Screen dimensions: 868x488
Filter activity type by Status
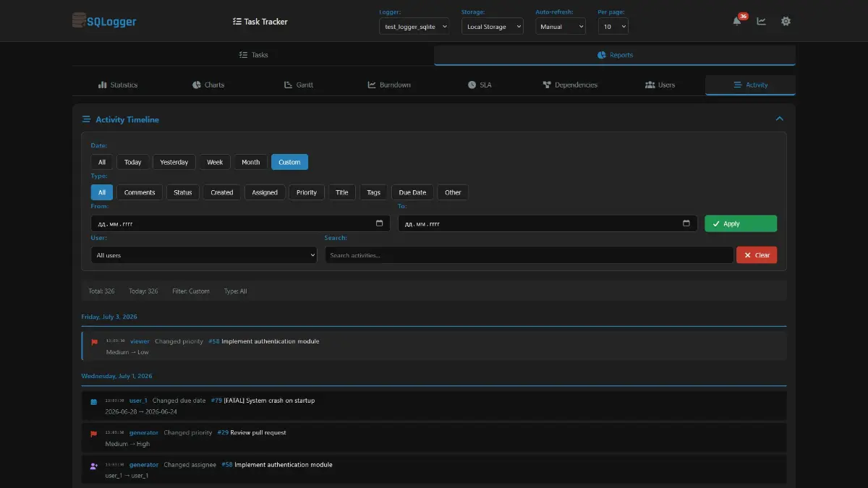[183, 192]
